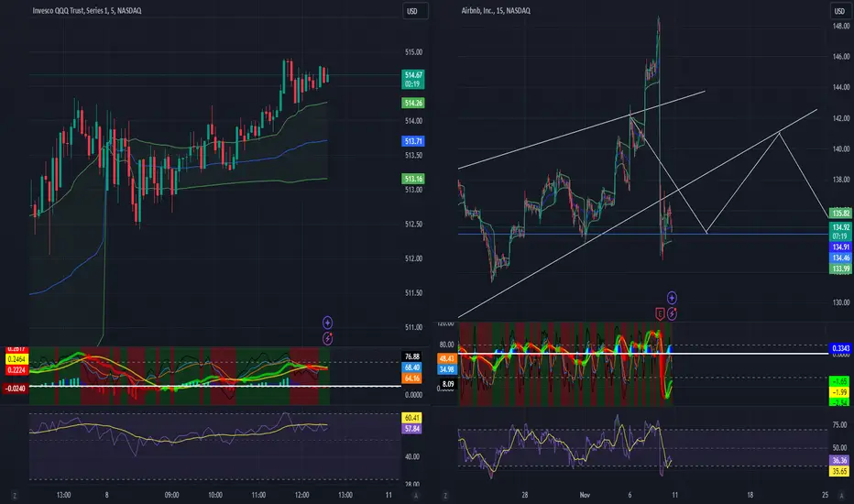Click the sparkle event icon on QQQ chart

coord(327,323)
